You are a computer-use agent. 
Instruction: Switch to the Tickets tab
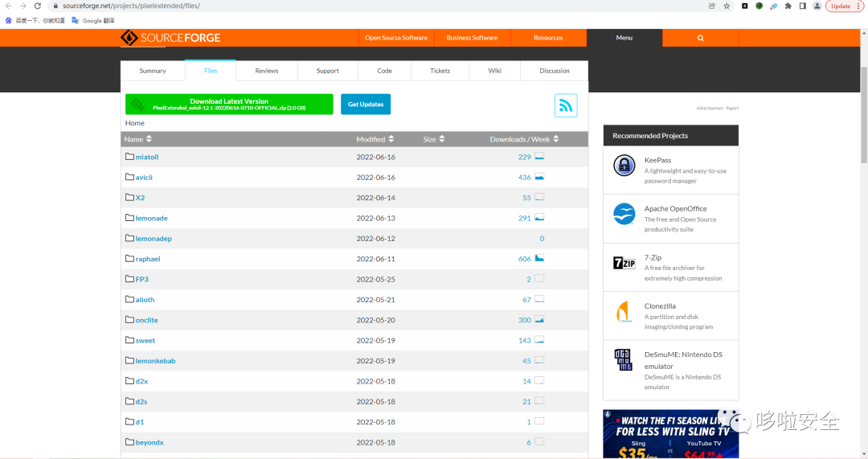440,71
